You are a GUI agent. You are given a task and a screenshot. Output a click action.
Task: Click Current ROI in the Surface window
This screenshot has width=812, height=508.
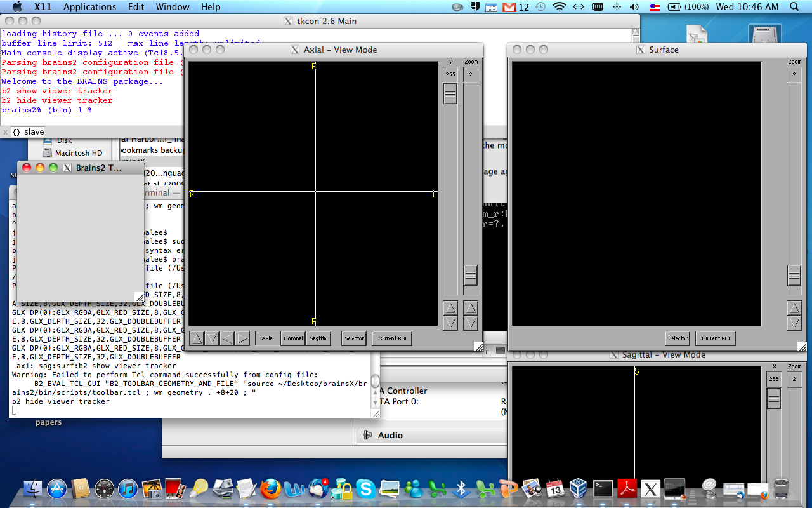(x=716, y=338)
